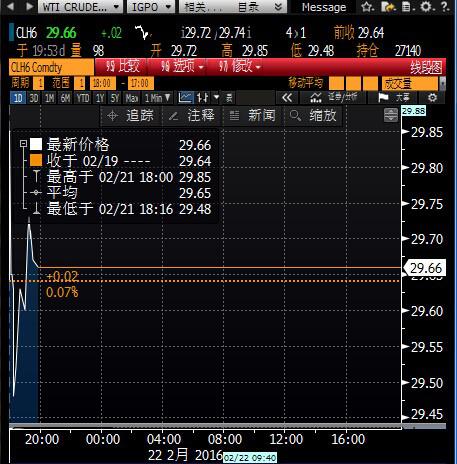Select the 5Y range tab
Screen dimensions: 457x464
[x=115, y=98]
